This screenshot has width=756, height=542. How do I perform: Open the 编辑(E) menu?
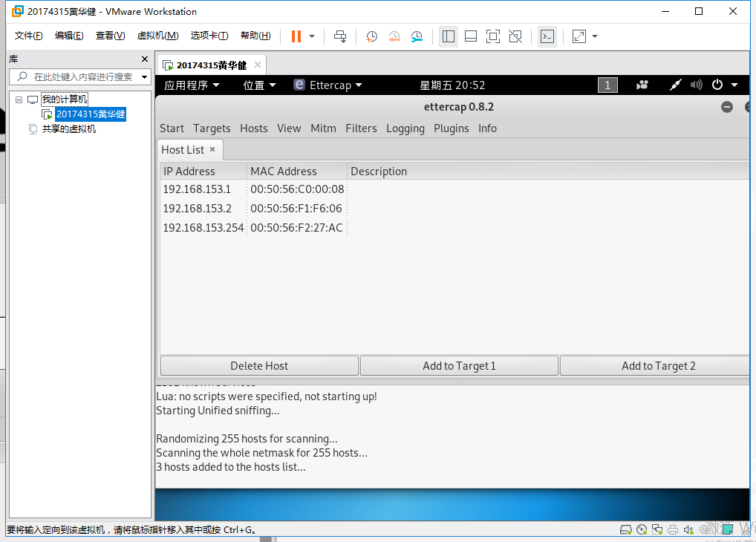pos(69,36)
